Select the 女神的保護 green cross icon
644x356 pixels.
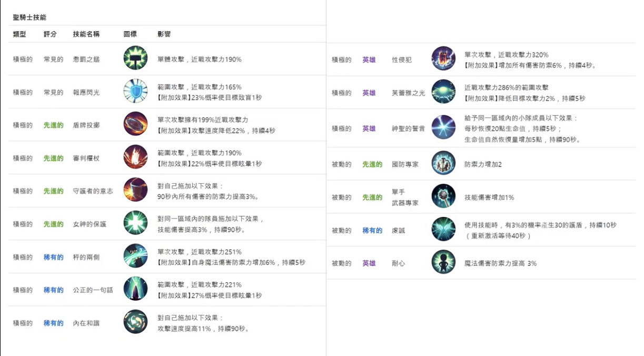135,223
